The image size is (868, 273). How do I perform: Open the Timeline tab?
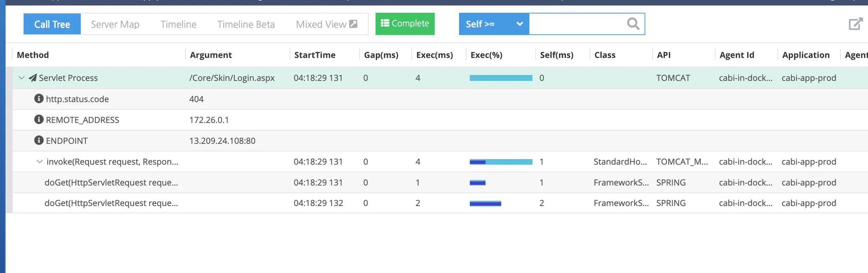coord(178,24)
